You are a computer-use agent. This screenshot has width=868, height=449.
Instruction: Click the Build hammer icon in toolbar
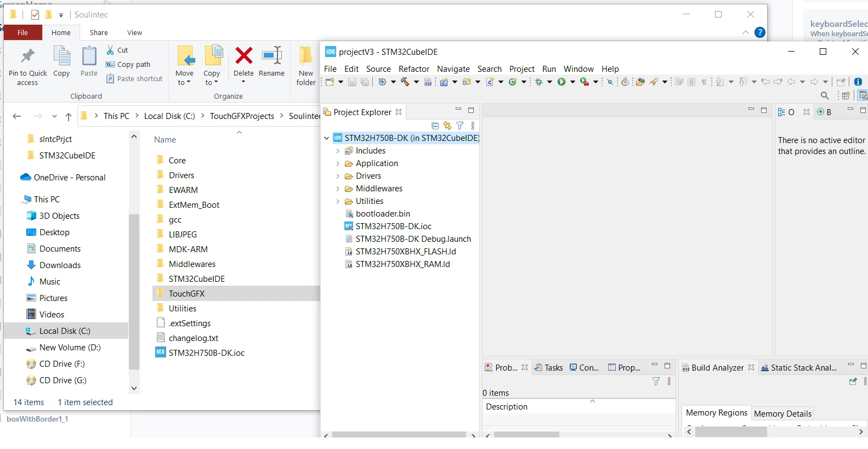pyautogui.click(x=405, y=82)
